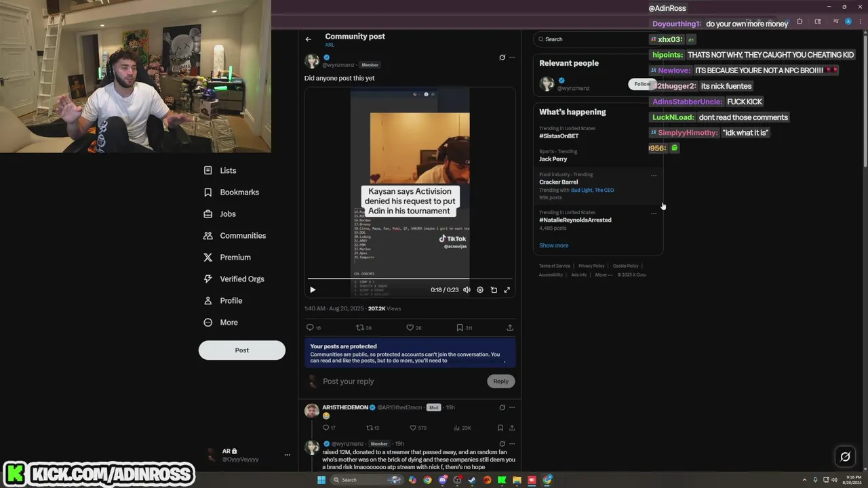Expand the More menu in the sidebar
The width and height of the screenshot is (868, 488).
tap(220, 323)
